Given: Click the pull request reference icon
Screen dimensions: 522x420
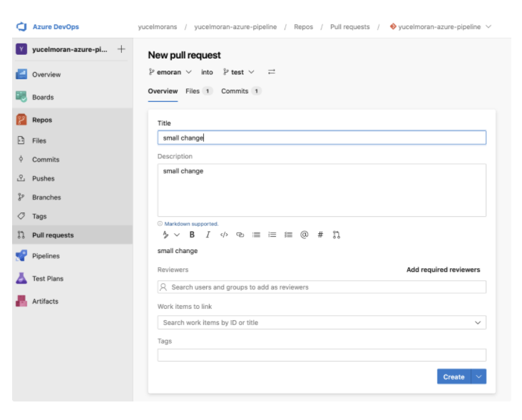Looking at the screenshot, I should coord(337,235).
